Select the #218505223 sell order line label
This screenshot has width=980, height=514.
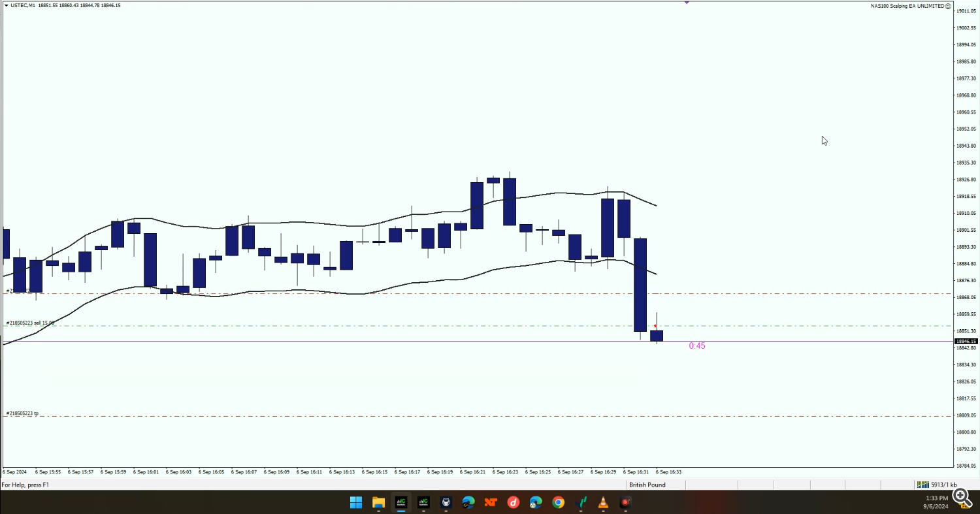(30, 323)
